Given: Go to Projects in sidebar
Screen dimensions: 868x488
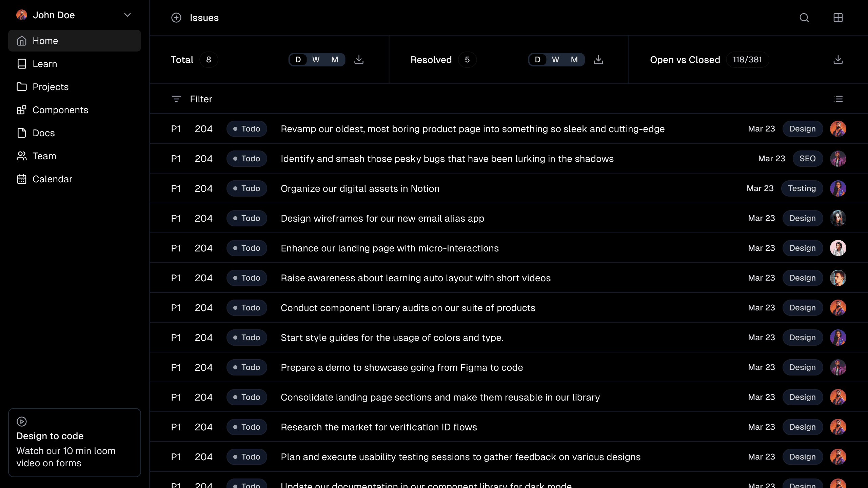Looking at the screenshot, I should [51, 87].
